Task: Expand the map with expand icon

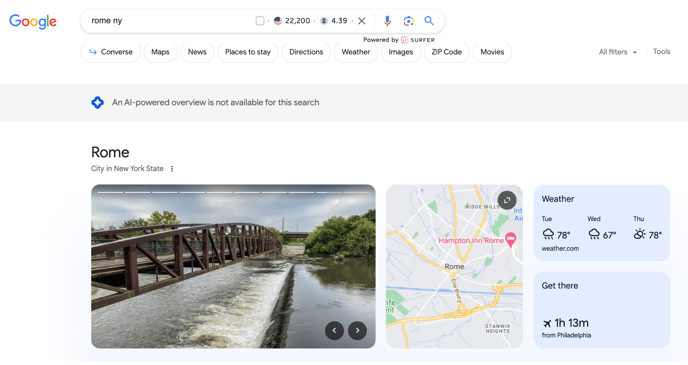Action: 507,200
